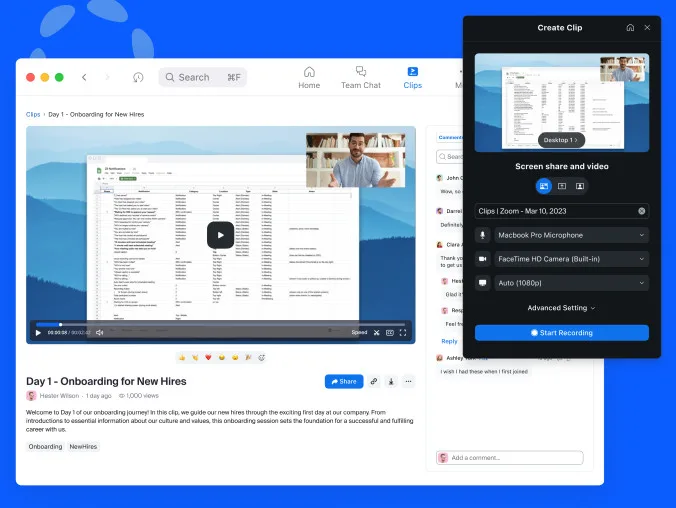Expand the Advanced Setting section
The width and height of the screenshot is (676, 508).
click(561, 308)
